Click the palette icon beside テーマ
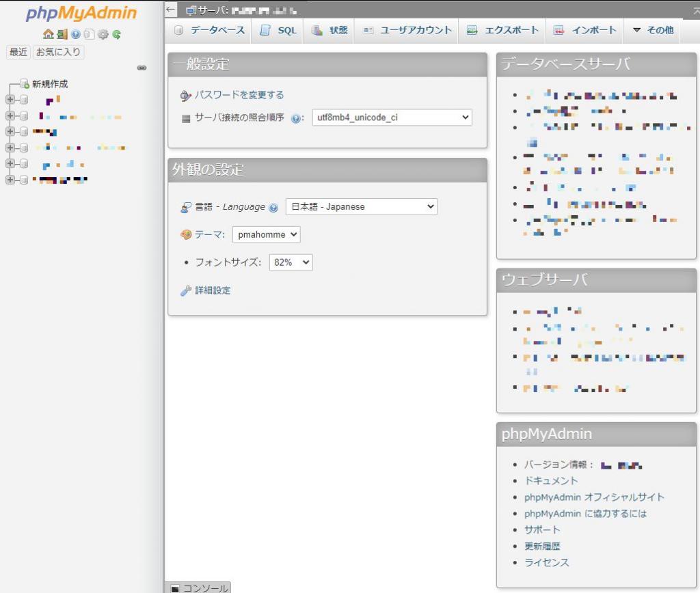The height and width of the screenshot is (593, 700). [186, 234]
